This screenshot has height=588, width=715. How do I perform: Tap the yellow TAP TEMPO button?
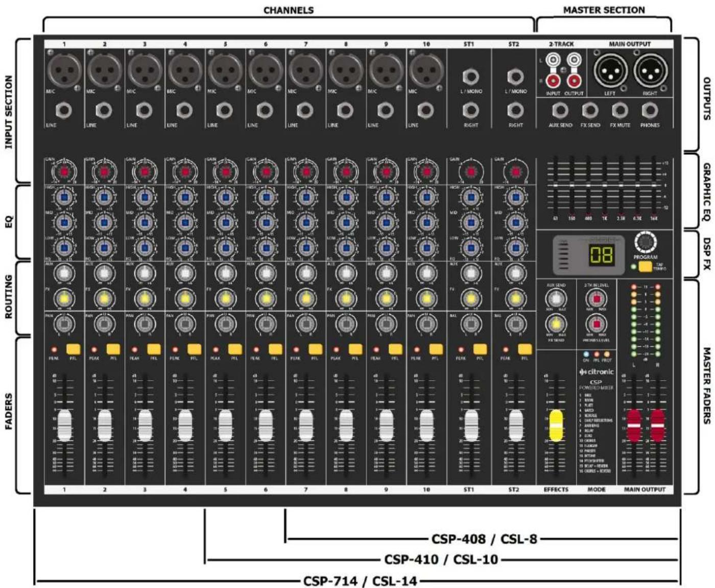pyautogui.click(x=645, y=266)
